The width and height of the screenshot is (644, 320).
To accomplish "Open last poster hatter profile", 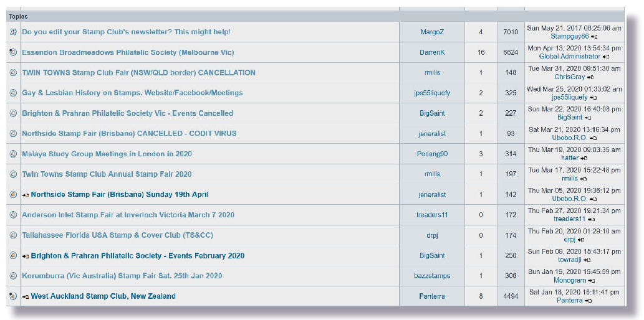I will point(570,158).
